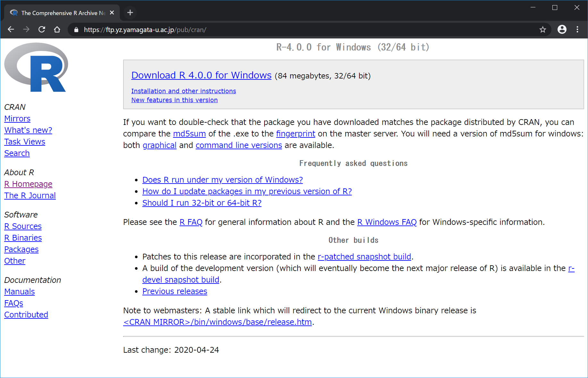Open the Mirrors link in sidebar
Image resolution: width=588 pixels, height=378 pixels.
tap(17, 119)
